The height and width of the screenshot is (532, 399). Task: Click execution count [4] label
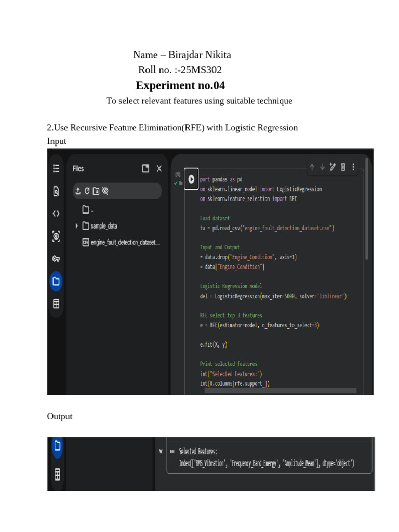tap(178, 174)
